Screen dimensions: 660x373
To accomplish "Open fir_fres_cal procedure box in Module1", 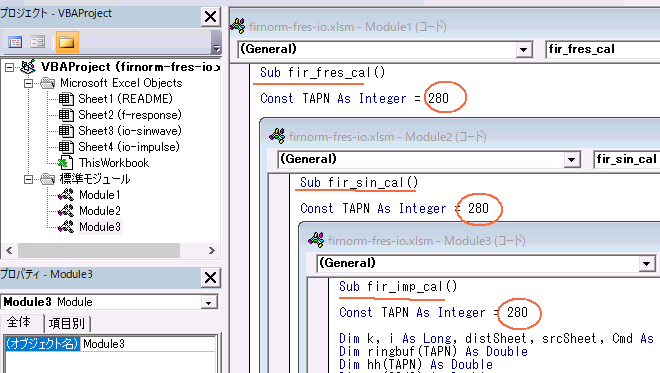I will (602, 49).
